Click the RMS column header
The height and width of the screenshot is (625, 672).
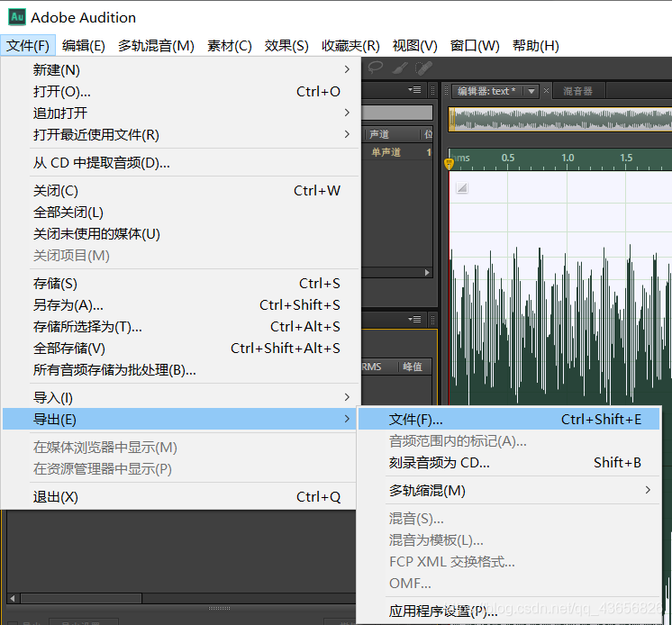[x=371, y=367]
